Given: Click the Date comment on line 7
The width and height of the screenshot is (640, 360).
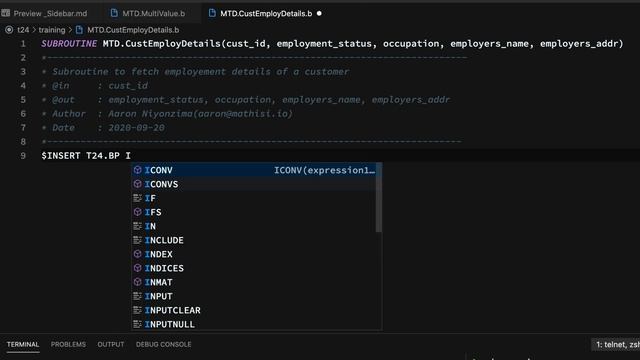Looking at the screenshot, I should coord(103,128).
